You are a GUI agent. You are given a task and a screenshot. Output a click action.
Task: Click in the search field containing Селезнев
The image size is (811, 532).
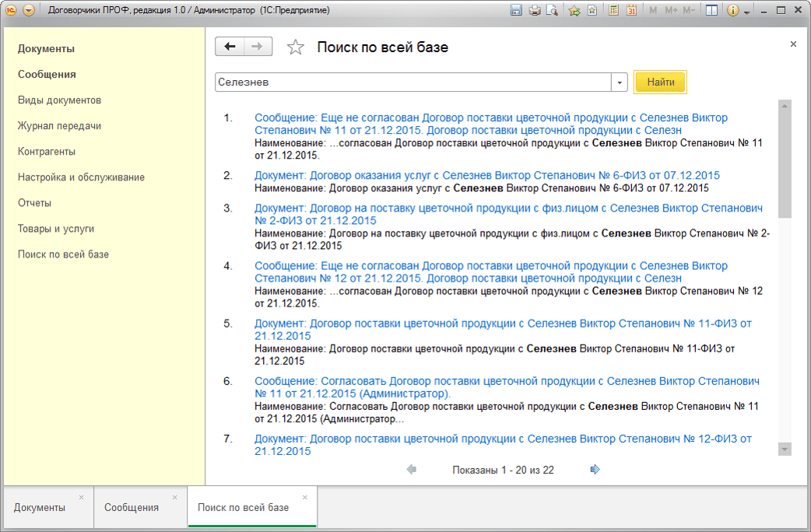click(413, 82)
